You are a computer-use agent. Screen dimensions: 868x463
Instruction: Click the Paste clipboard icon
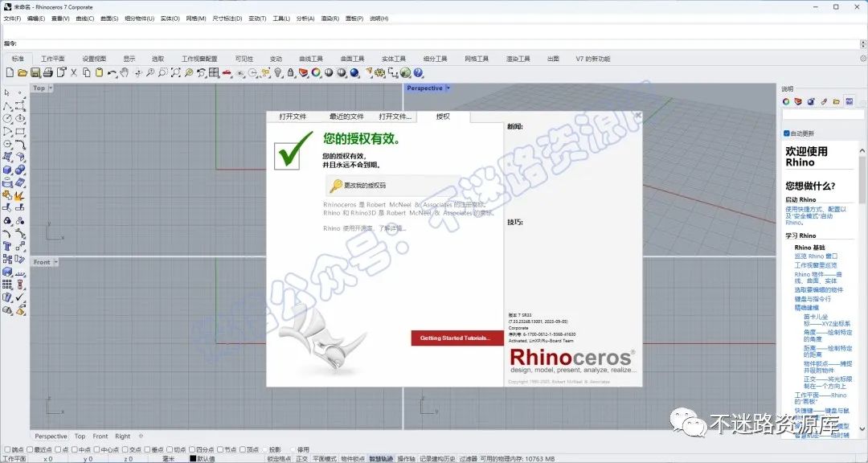click(99, 72)
